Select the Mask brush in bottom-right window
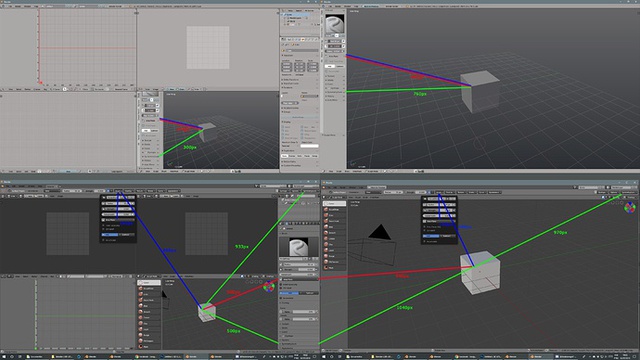640x360 pixels. [x=334, y=268]
